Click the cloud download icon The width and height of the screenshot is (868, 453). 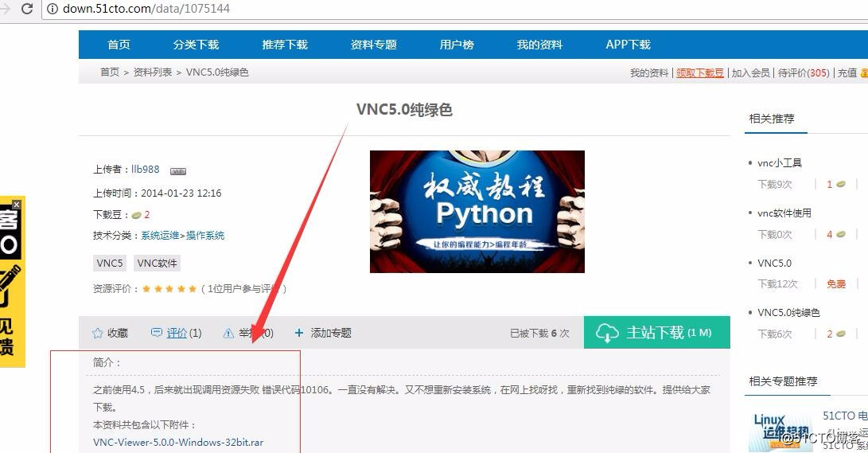[x=607, y=333]
